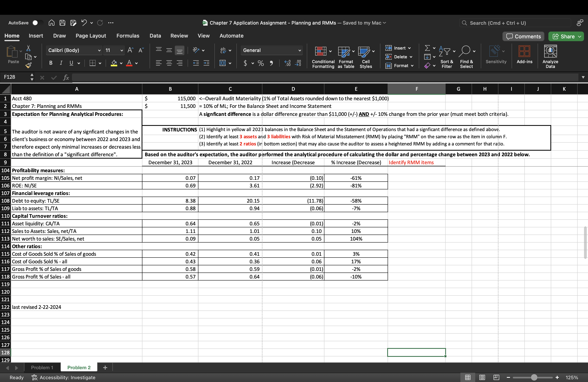Screen dimensions: 588x382
Task: Open the Formulas ribbon tab
Action: tap(128, 36)
